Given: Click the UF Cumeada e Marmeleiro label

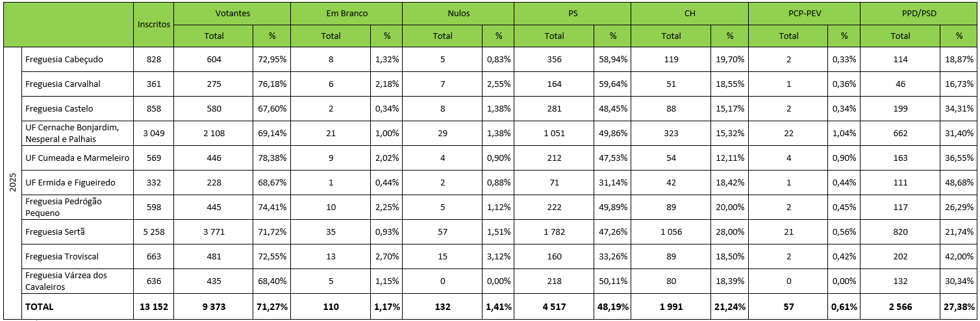Looking at the screenshot, I should 77,158.
